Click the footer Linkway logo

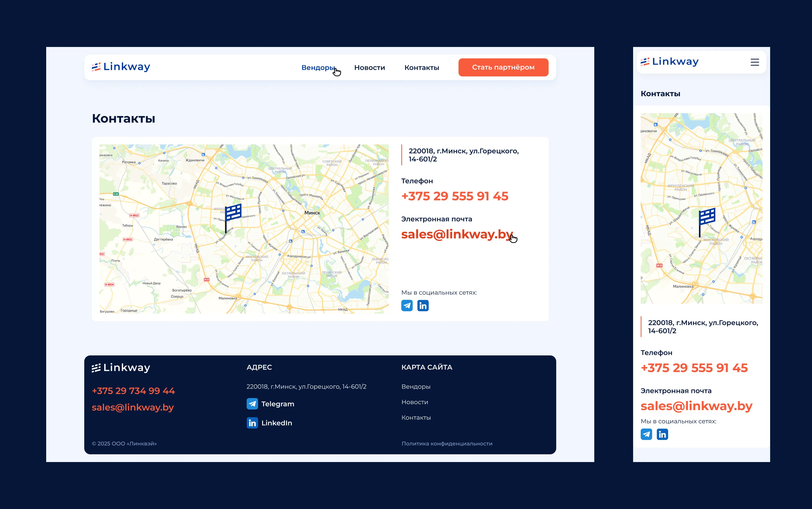click(x=121, y=368)
